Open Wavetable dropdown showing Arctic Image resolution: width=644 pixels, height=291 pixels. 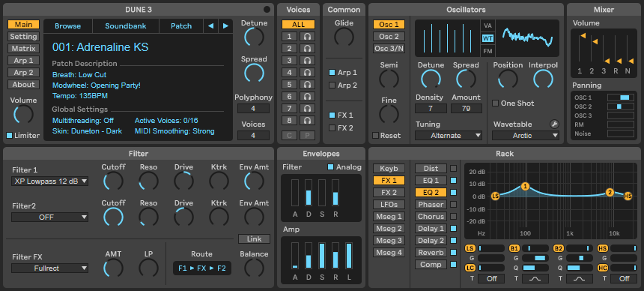click(x=526, y=136)
